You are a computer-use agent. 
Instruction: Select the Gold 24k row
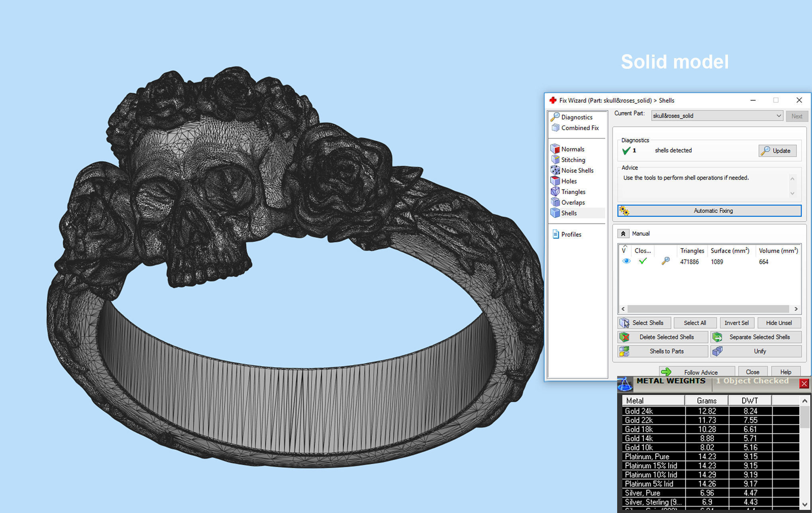(x=711, y=411)
